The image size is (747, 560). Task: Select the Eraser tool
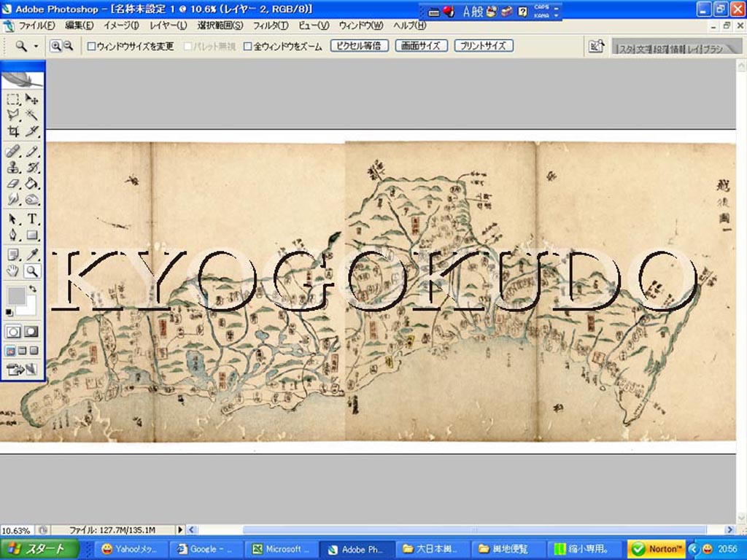(13, 183)
